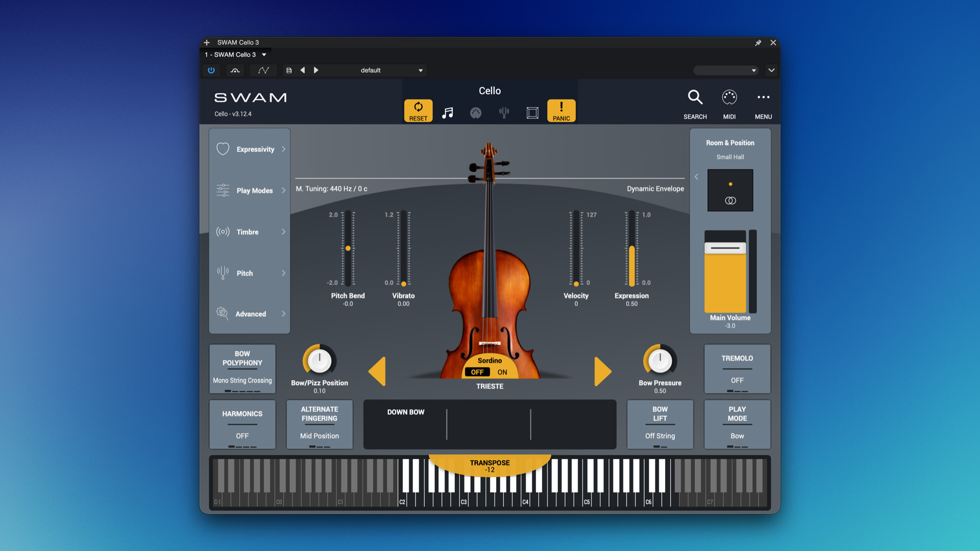Expand the Expressivity section
Screen dimensions: 980x551
pyautogui.click(x=250, y=149)
